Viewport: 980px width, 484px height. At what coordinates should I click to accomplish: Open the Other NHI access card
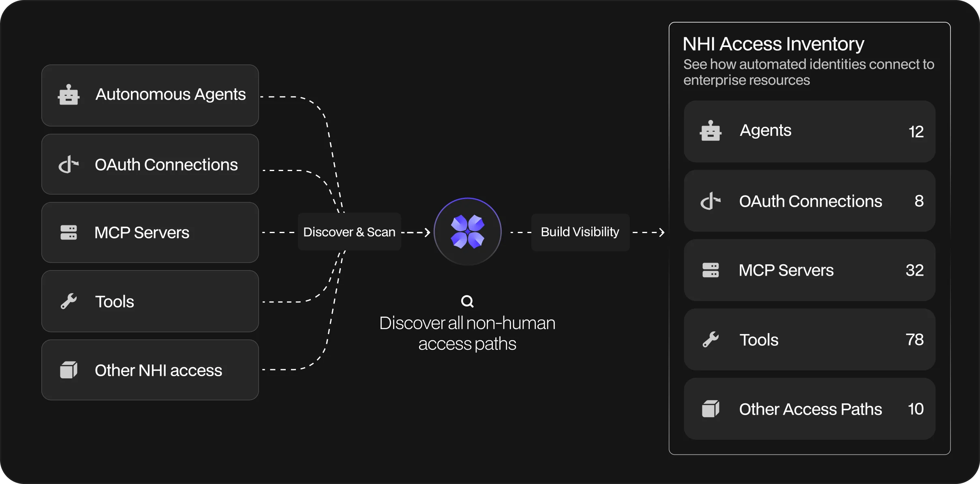[x=150, y=370]
